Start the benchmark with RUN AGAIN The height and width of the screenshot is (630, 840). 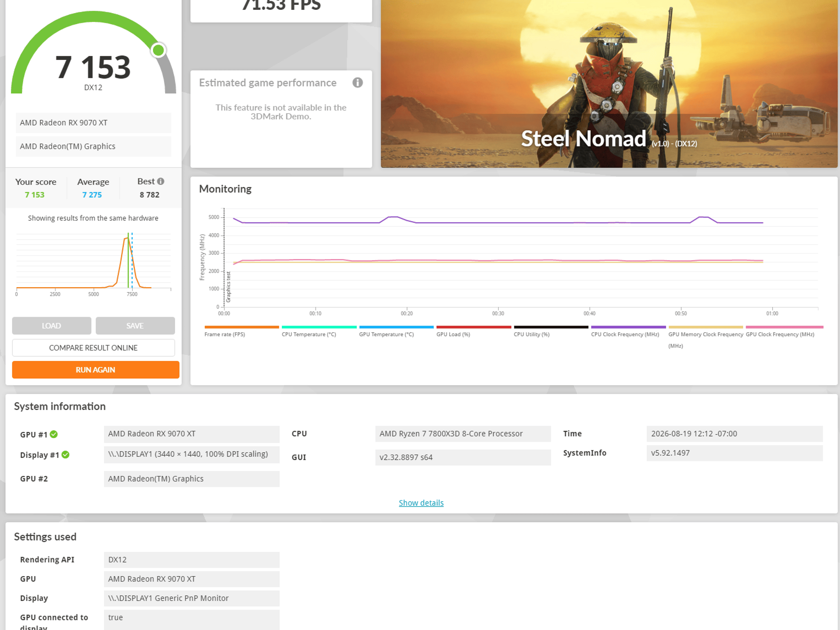(x=96, y=370)
